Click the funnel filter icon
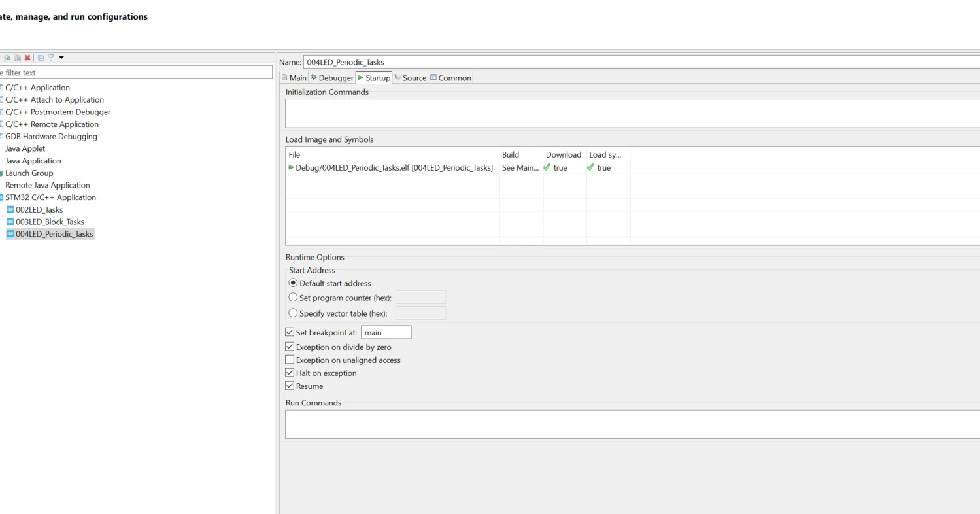This screenshot has height=514, width=980. point(51,58)
